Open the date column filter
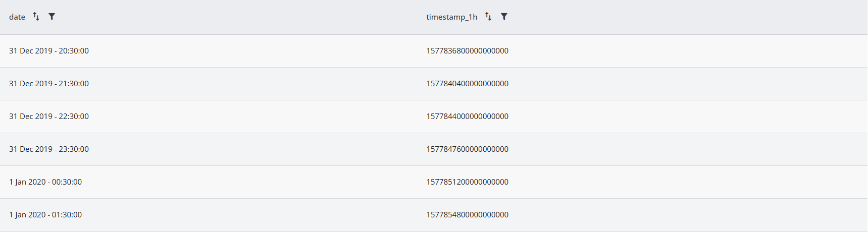The width and height of the screenshot is (868, 232). pyautogui.click(x=52, y=17)
